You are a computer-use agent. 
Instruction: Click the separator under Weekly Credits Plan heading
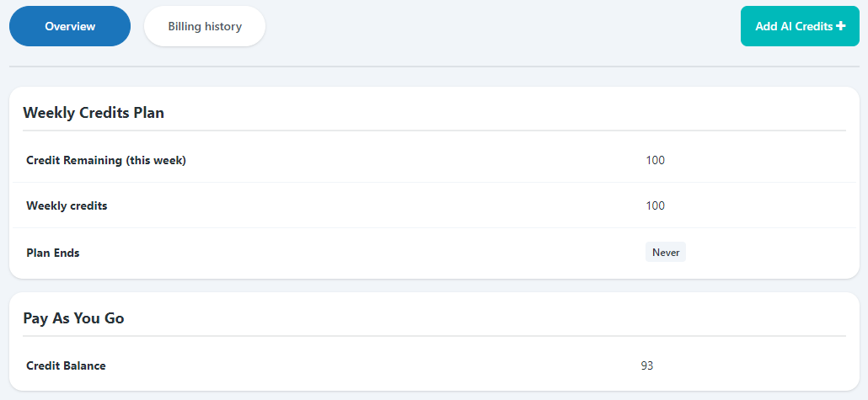pos(434,131)
